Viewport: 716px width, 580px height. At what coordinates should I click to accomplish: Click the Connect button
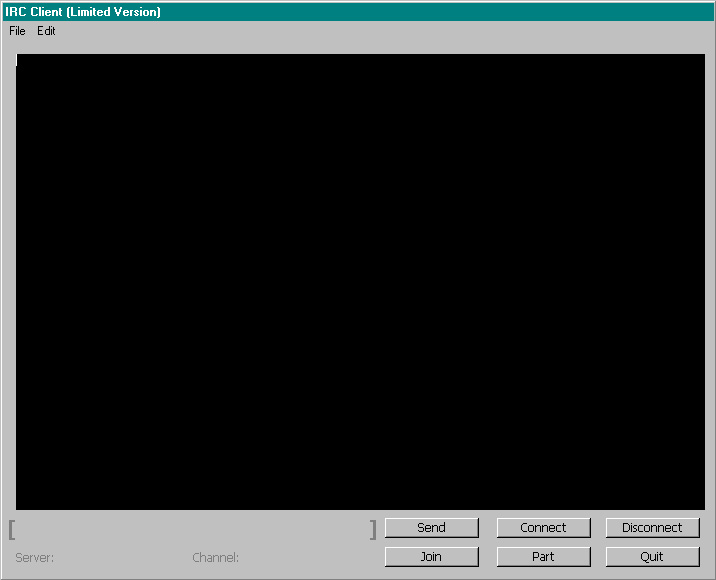pyautogui.click(x=543, y=528)
